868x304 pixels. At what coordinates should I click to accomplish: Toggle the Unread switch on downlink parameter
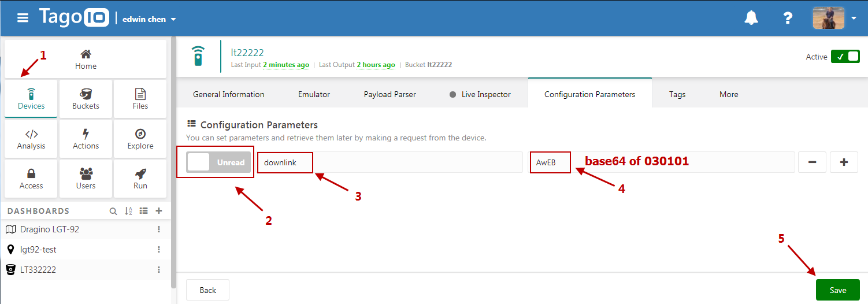[219, 162]
